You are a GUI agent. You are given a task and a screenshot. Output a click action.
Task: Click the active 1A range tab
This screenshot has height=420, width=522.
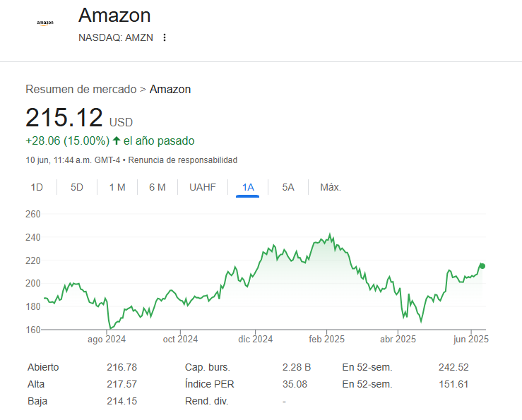[x=248, y=187]
